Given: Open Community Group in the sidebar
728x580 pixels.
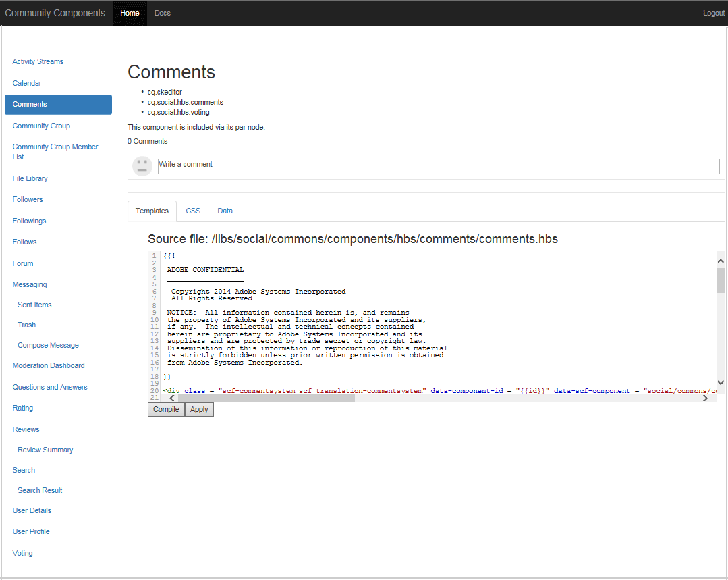Looking at the screenshot, I should (x=41, y=126).
